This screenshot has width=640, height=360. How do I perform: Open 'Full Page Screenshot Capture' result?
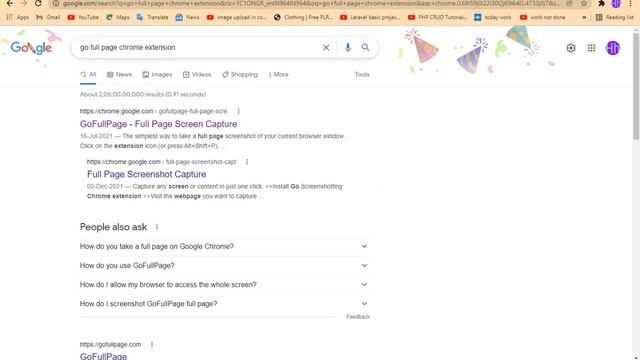coord(147,174)
